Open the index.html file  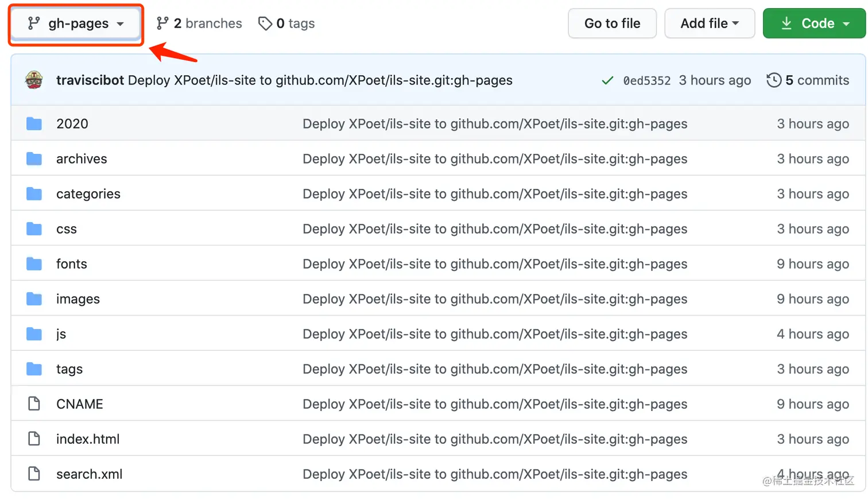(88, 439)
